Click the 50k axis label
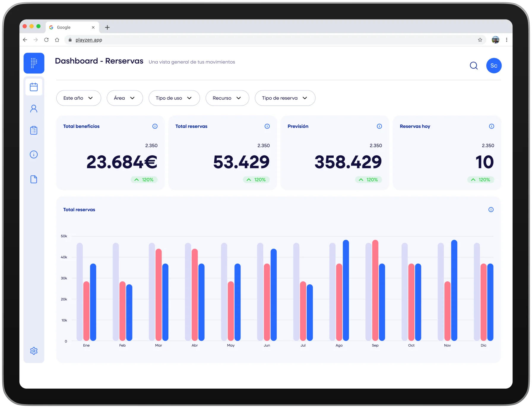The height and width of the screenshot is (408, 532). [64, 236]
